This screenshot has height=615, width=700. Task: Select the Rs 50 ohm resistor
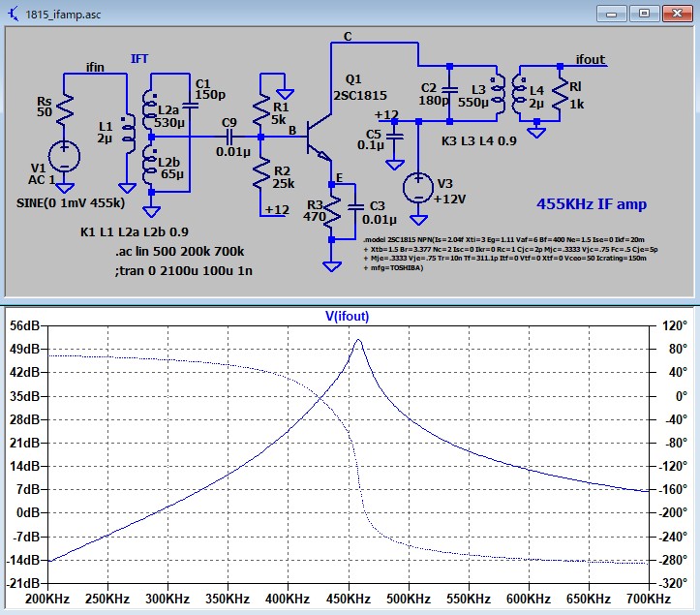tap(64, 108)
